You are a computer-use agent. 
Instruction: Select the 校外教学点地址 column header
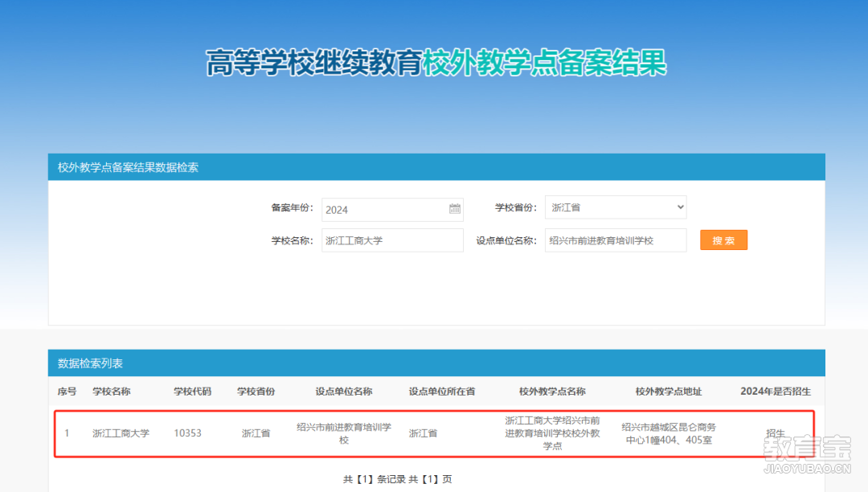(668, 392)
